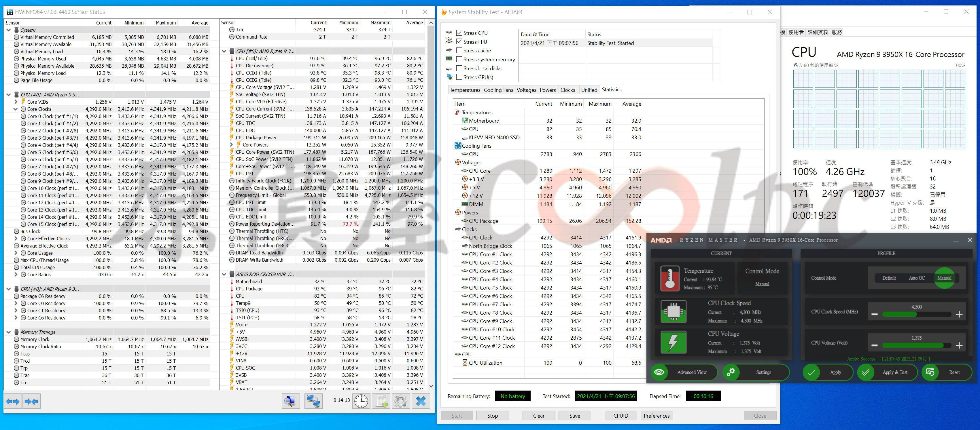
Task: Collapse Memory Timings group
Action: coord(9,332)
